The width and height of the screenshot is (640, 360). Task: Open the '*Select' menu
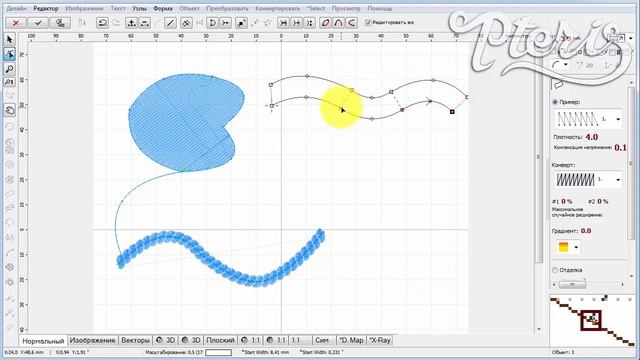(x=316, y=8)
